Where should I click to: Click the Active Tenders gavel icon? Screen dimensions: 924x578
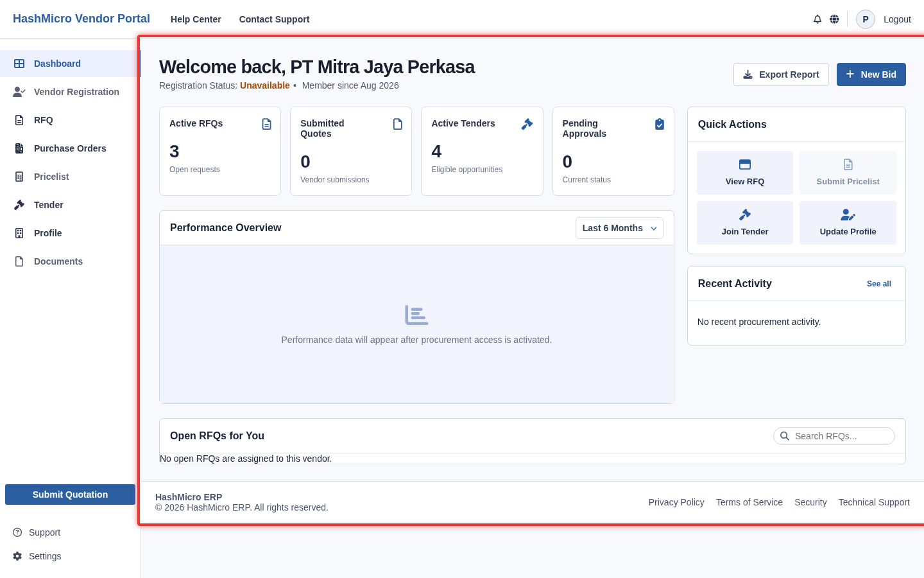pos(527,124)
